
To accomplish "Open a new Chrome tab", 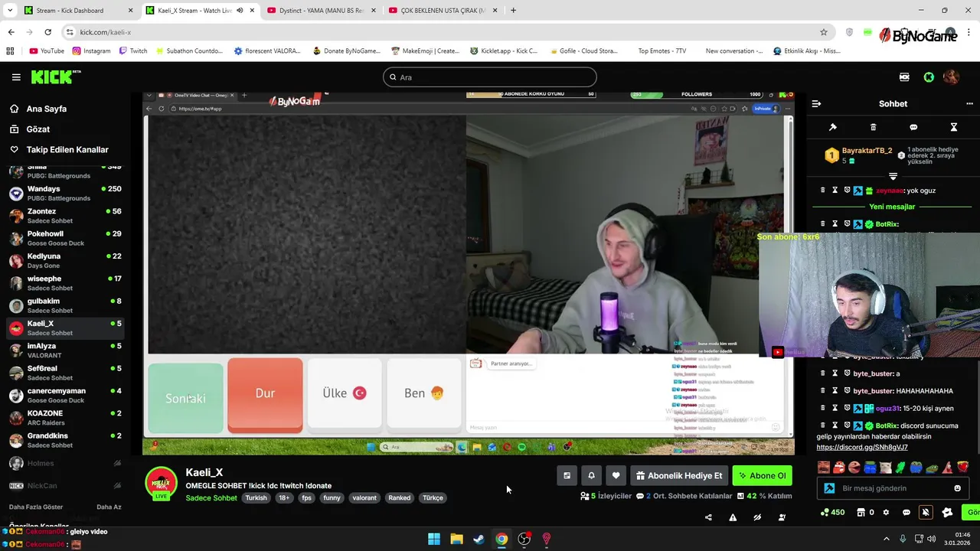I will [x=513, y=11].
